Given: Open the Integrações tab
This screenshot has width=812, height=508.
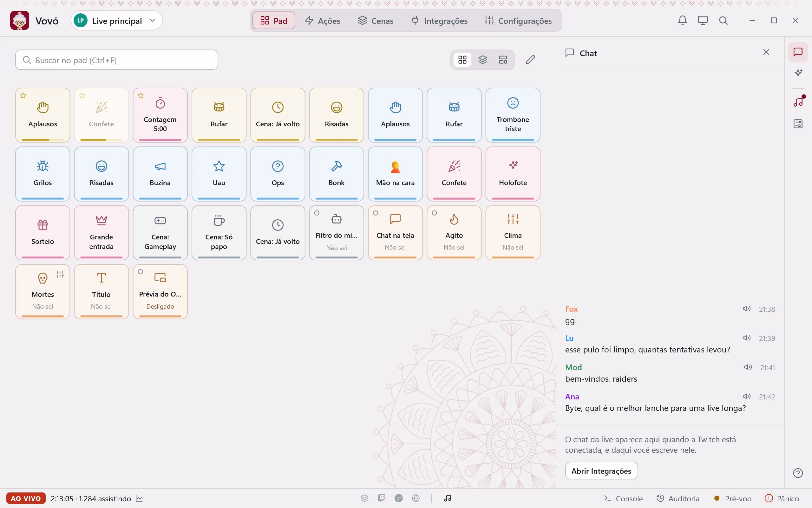Looking at the screenshot, I should [x=439, y=21].
